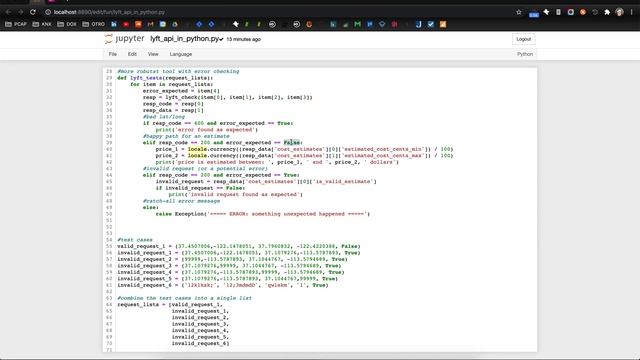Screen dimensions: 640x360
Task: Open the Chrome three-dot menu
Action: click(632, 12)
